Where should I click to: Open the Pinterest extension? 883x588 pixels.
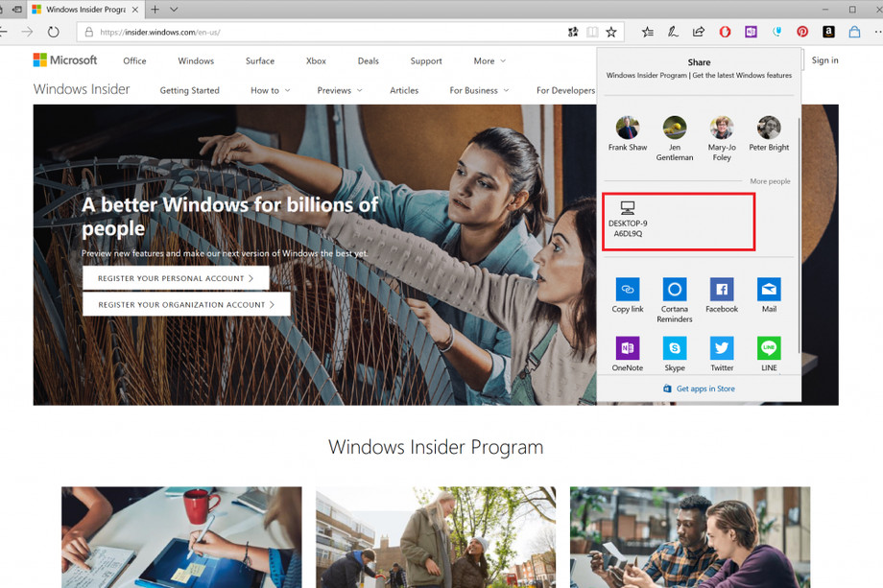click(802, 32)
